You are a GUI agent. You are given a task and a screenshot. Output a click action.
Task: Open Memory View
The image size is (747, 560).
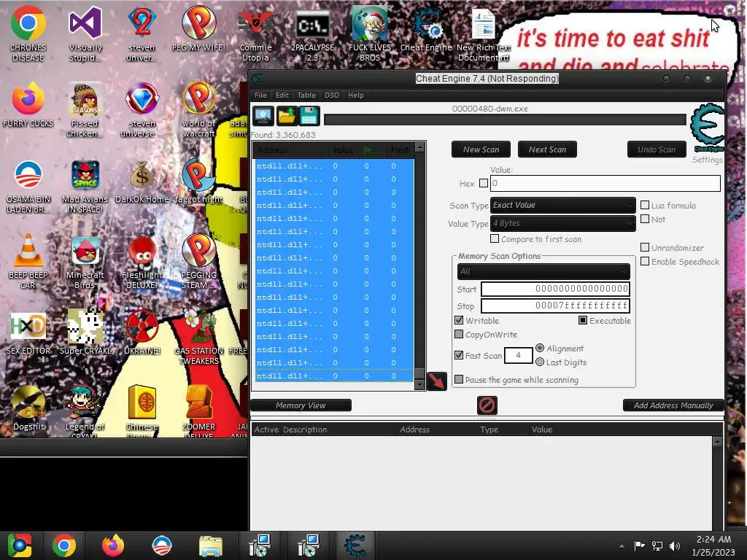tap(301, 405)
